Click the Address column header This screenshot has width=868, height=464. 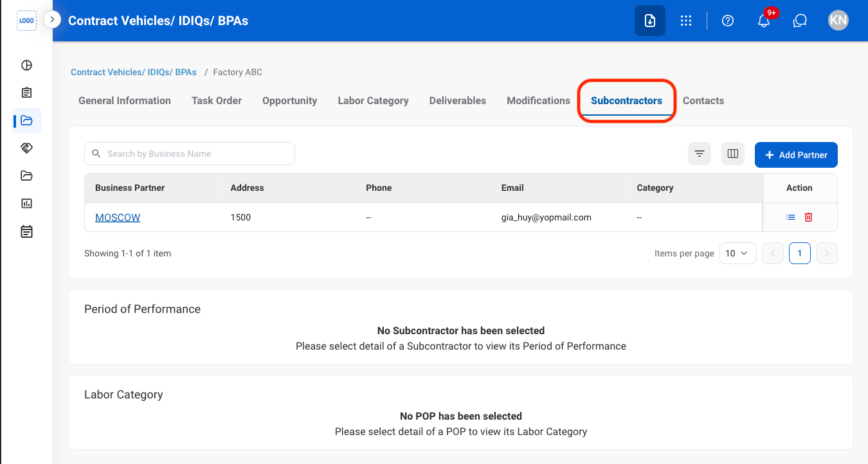248,188
